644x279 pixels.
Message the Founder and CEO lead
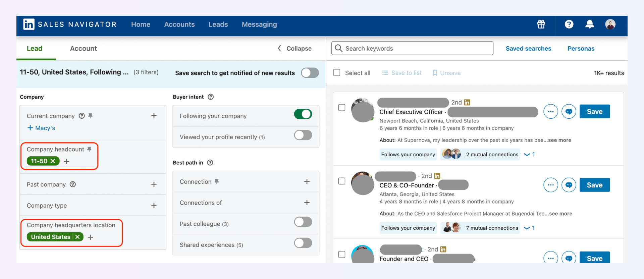[x=569, y=257]
